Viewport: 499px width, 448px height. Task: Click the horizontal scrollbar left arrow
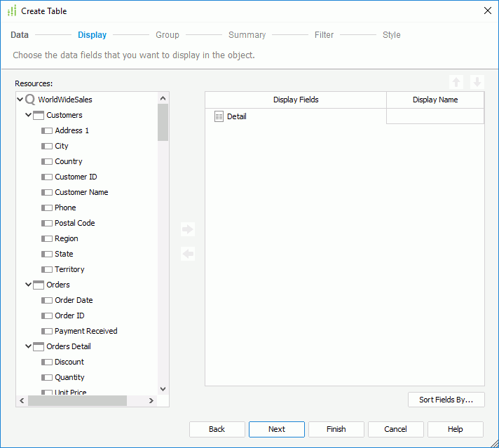(x=22, y=400)
